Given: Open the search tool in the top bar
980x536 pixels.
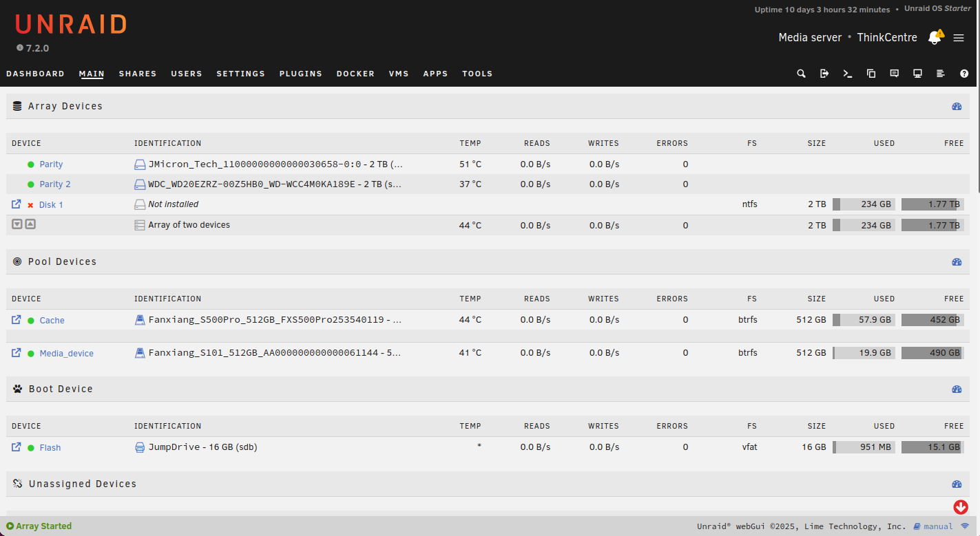Looking at the screenshot, I should (801, 74).
